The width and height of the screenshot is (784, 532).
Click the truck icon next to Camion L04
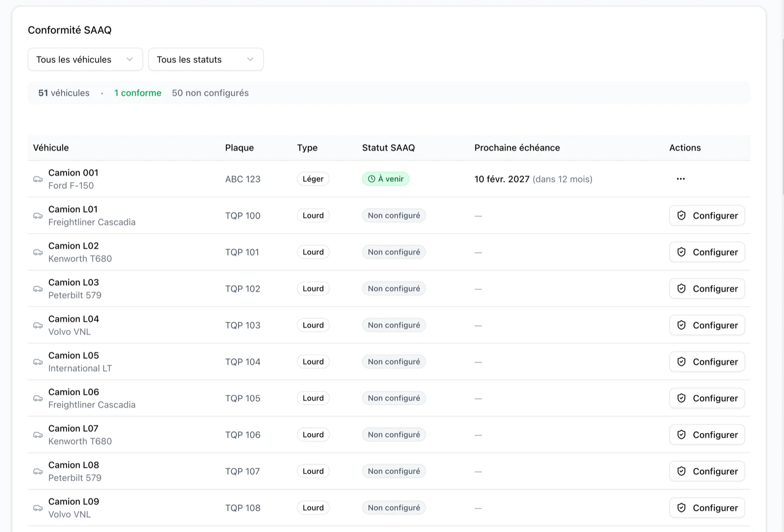tap(38, 325)
